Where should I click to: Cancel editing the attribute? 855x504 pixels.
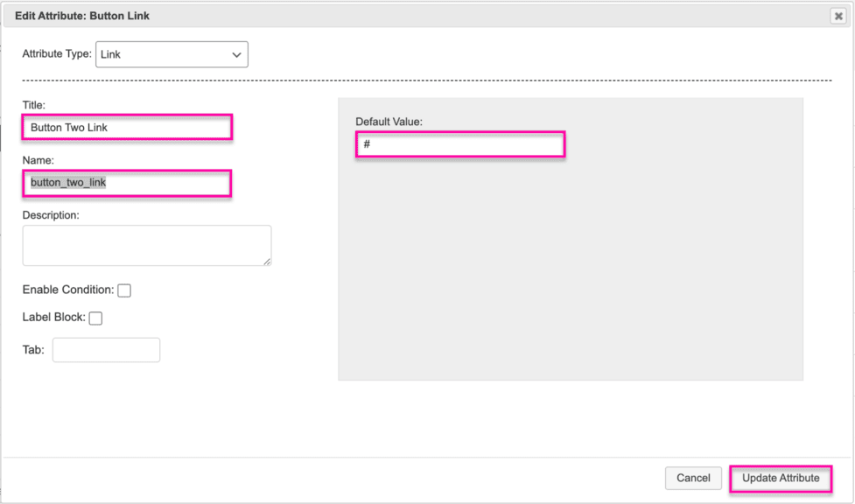tap(693, 479)
